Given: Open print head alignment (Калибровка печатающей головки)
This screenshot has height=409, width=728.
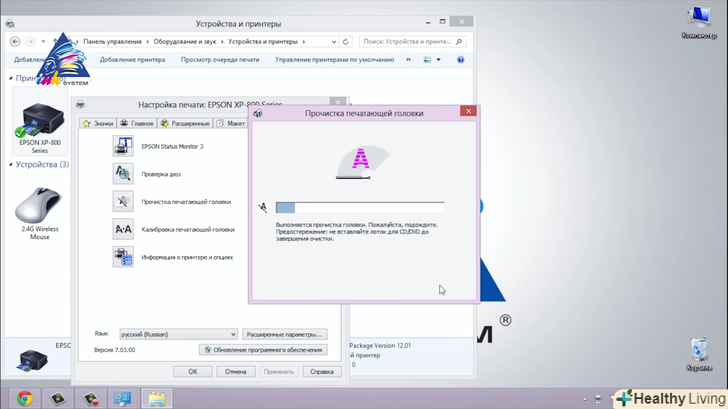Looking at the screenshot, I should pyautogui.click(x=123, y=229).
